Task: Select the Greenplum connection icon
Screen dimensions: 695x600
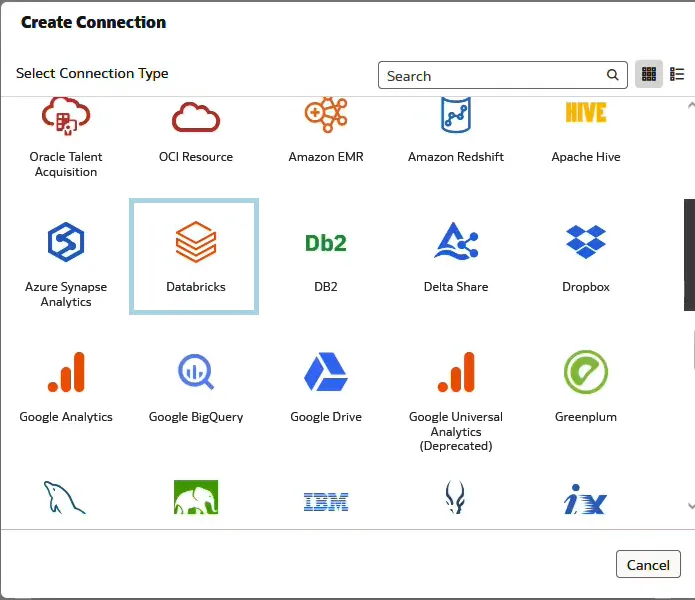Action: [586, 372]
